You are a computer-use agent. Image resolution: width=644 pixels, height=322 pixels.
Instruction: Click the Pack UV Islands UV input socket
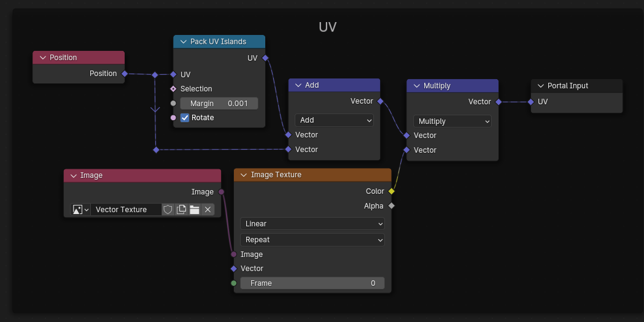173,74
